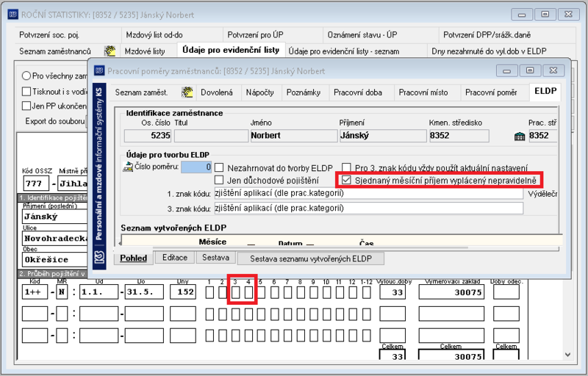Click the Roční statistiky window title icon

tap(13, 15)
